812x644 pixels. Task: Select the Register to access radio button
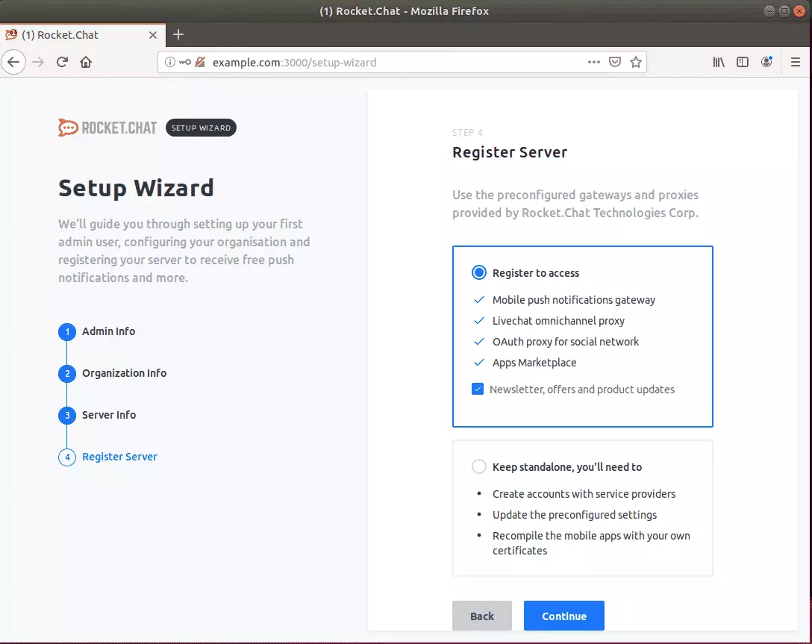coord(479,273)
